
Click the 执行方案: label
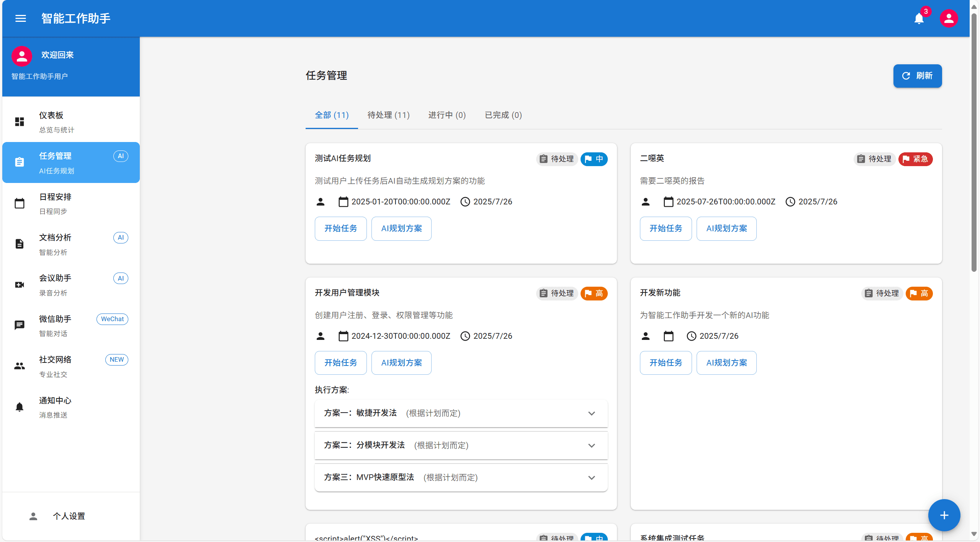[332, 390]
